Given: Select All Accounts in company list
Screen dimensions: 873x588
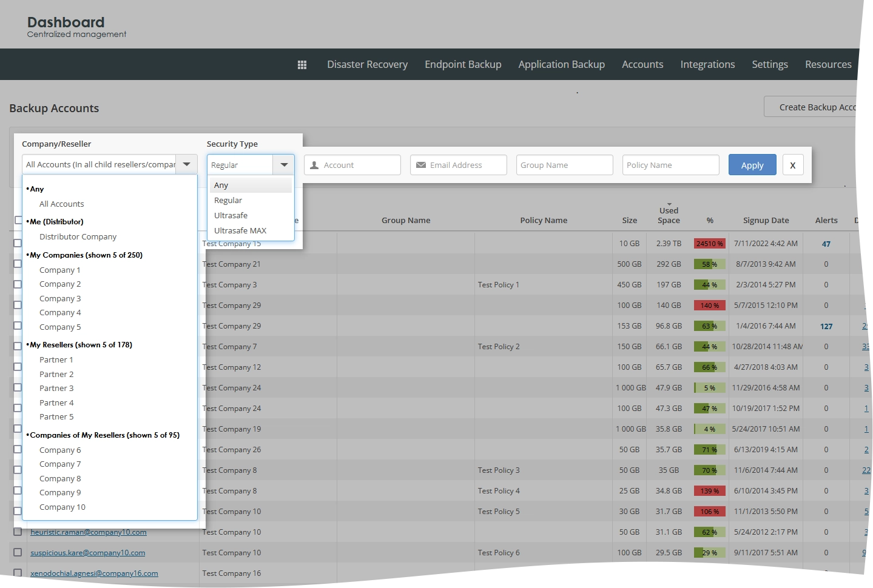Looking at the screenshot, I should click(x=61, y=204).
